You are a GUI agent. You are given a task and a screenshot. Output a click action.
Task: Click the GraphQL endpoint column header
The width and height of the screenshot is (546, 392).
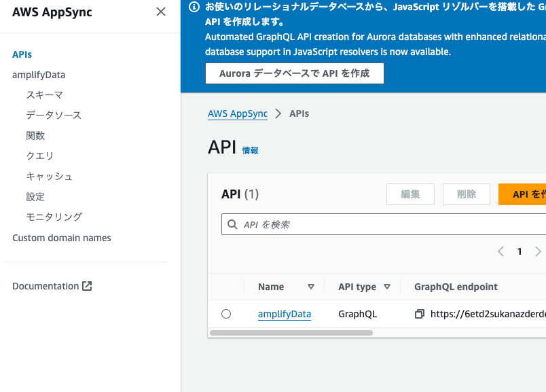point(456,287)
